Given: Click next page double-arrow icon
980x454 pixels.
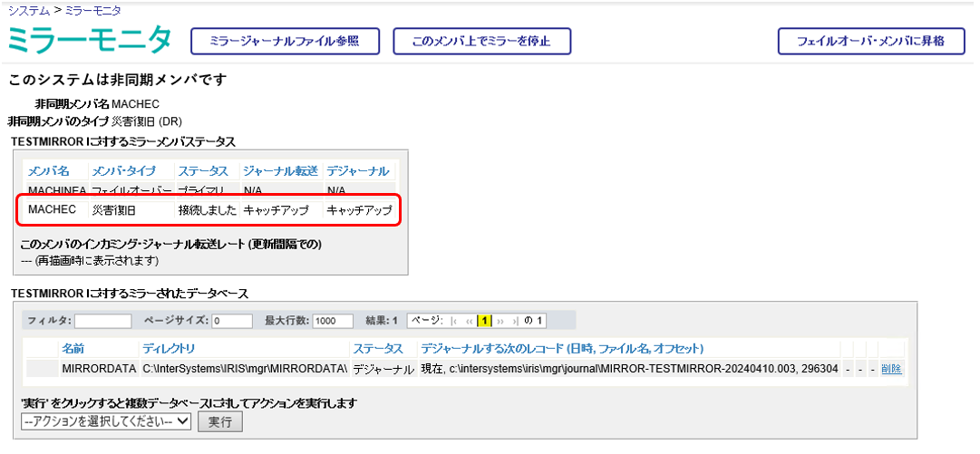Looking at the screenshot, I should (500, 321).
